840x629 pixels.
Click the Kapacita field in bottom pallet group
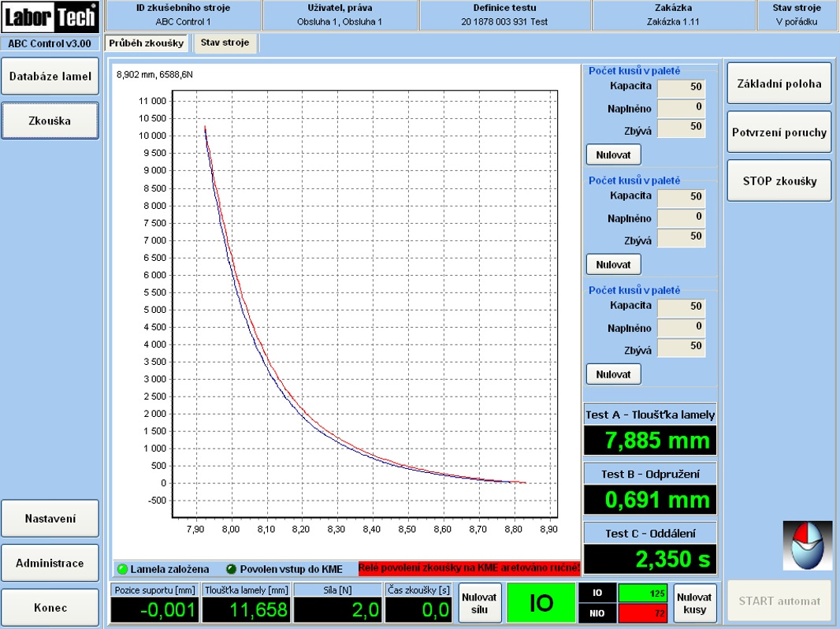(681, 307)
